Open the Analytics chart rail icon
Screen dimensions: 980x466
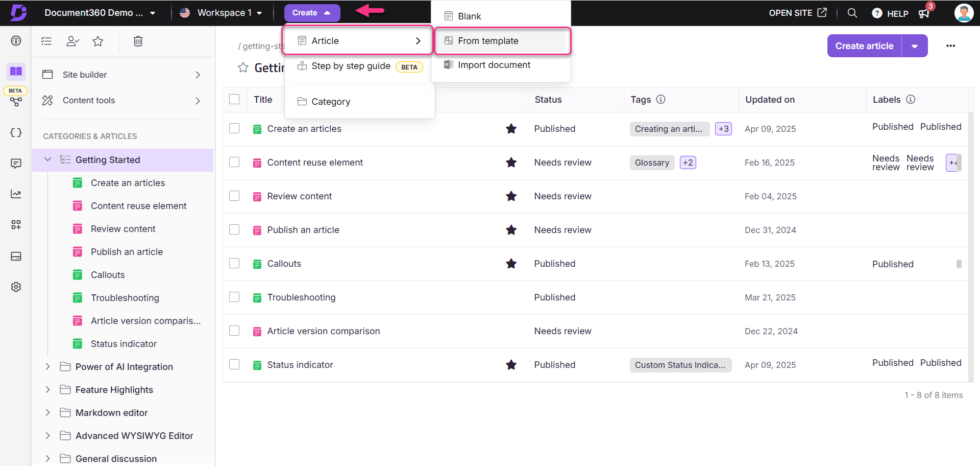16,194
